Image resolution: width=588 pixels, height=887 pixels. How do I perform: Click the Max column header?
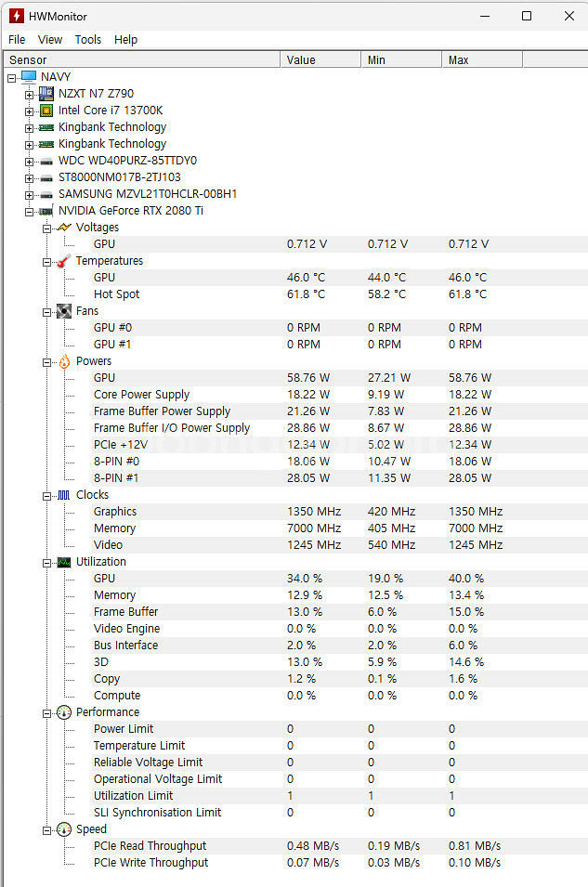pyautogui.click(x=481, y=59)
